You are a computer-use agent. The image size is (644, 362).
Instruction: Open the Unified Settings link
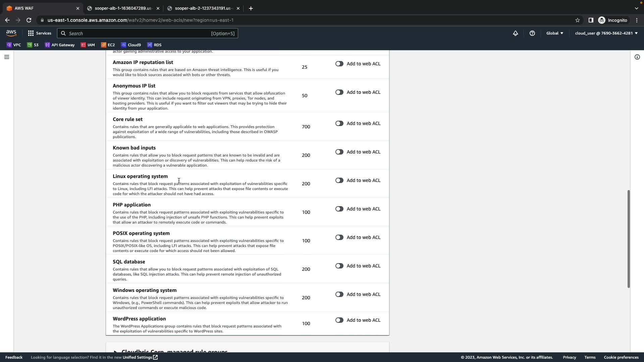point(140,357)
